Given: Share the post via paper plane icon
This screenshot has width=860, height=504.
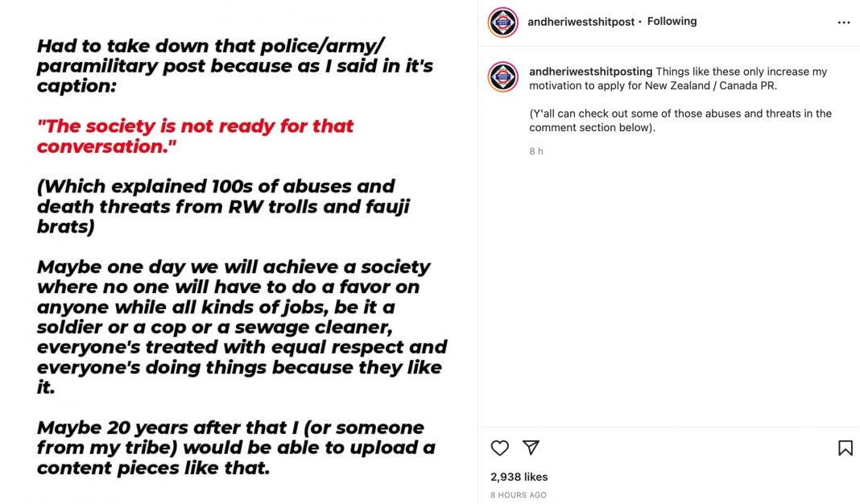Looking at the screenshot, I should (531, 448).
